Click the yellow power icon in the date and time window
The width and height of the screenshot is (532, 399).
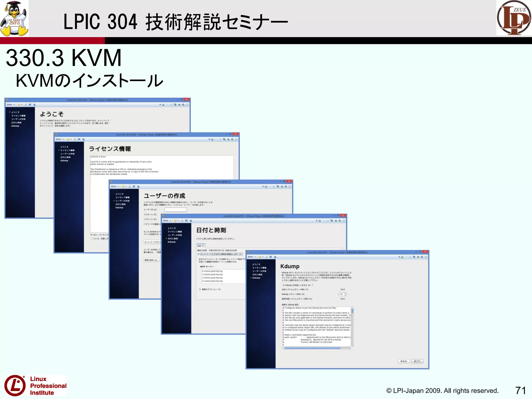(x=175, y=221)
